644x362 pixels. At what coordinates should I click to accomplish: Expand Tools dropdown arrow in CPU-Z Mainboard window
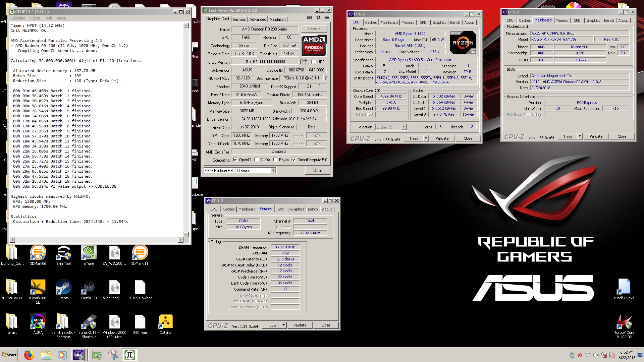580,136
